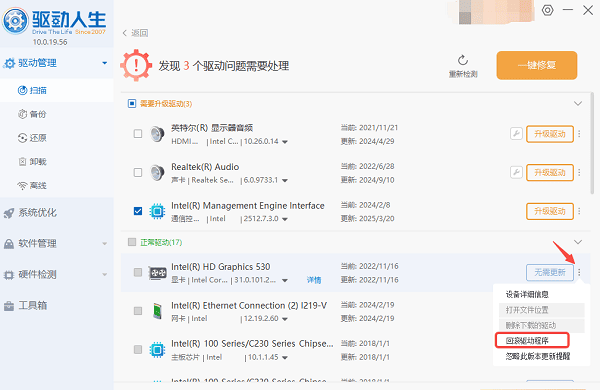Toggle 正常驱动(17) group checkbox
The width and height of the screenshot is (600, 390).
[x=132, y=242]
